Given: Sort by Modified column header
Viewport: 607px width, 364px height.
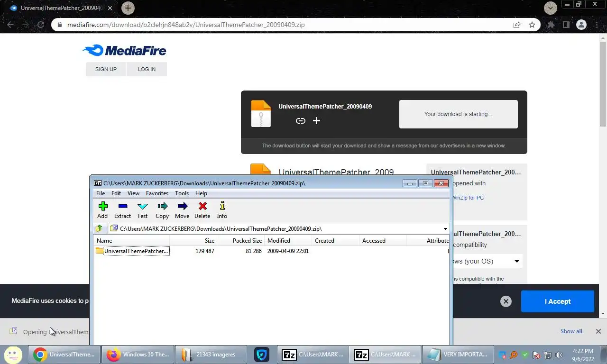Looking at the screenshot, I should [288, 241].
